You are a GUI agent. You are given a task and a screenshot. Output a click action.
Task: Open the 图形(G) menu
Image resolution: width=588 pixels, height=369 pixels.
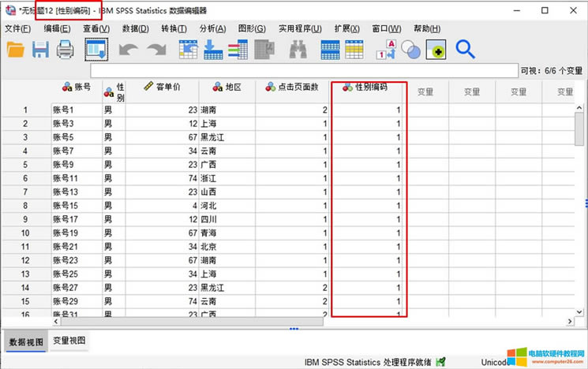[x=251, y=29]
